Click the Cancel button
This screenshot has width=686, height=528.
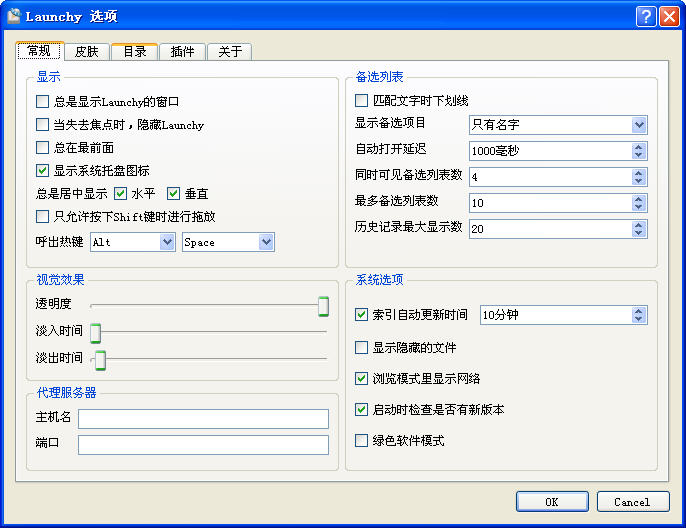(633, 502)
